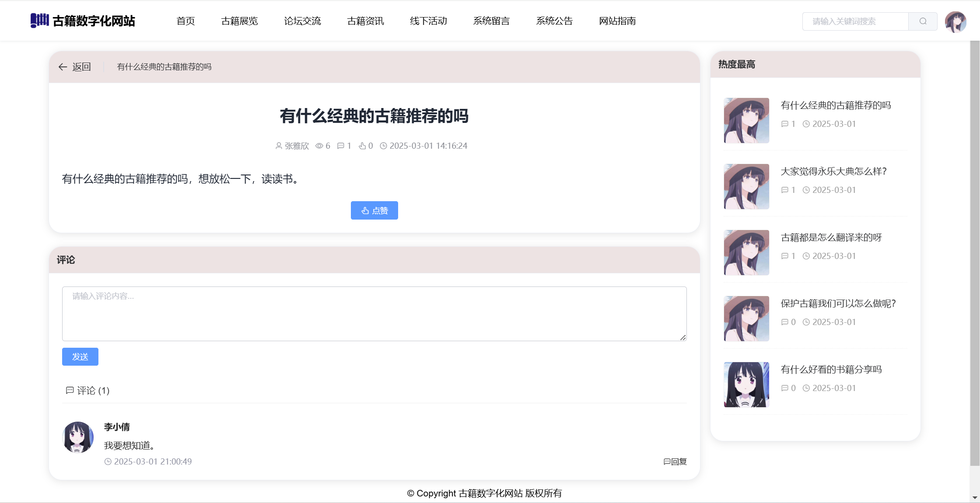980x503 pixels.
Task: Open the 线下活动 menu item
Action: tap(428, 21)
